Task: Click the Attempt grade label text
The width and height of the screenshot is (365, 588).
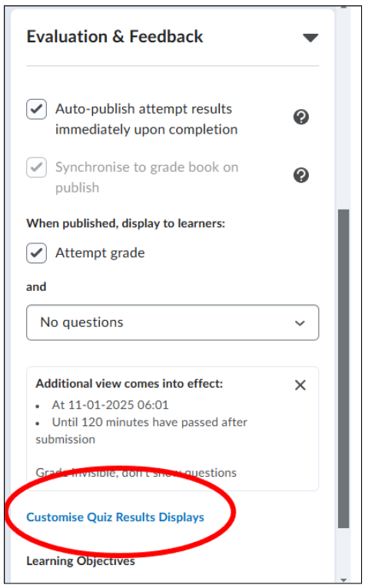Action: (x=100, y=253)
